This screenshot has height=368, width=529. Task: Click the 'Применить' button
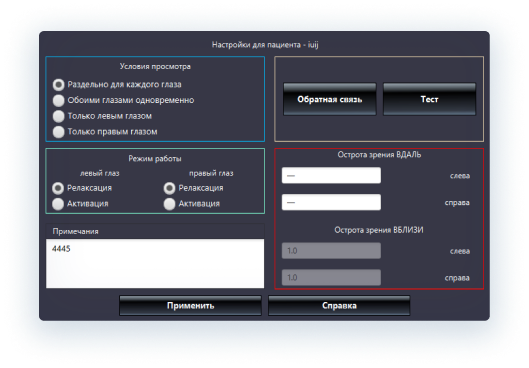tap(190, 306)
